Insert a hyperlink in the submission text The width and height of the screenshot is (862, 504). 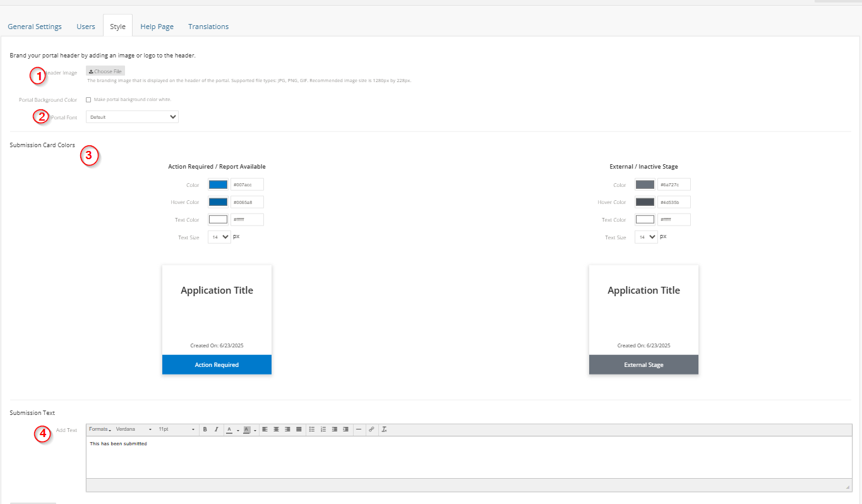pyautogui.click(x=371, y=429)
